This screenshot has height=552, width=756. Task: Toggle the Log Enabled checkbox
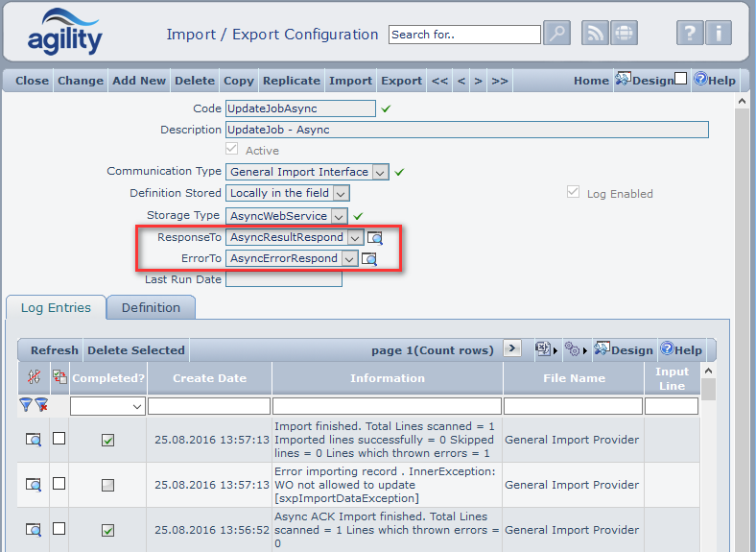pos(574,192)
